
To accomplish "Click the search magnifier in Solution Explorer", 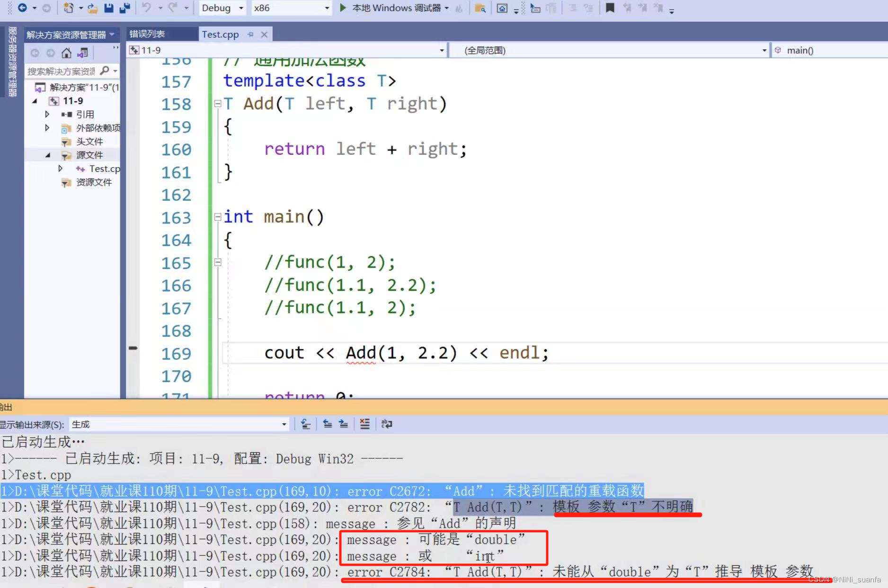I will [105, 71].
